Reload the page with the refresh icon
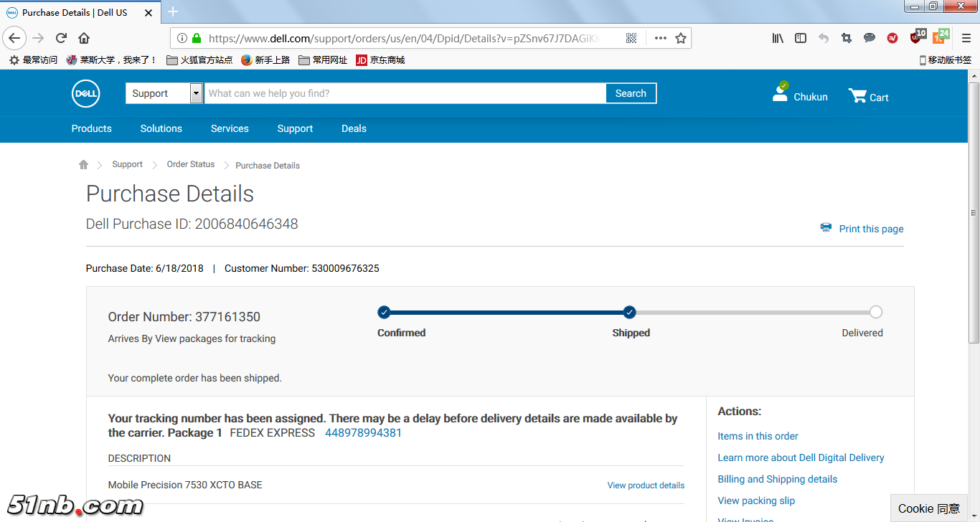Image resolution: width=980 pixels, height=522 pixels. (x=61, y=38)
